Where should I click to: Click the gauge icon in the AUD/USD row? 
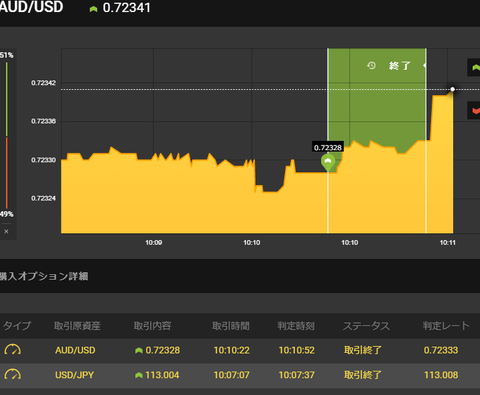pyautogui.click(x=13, y=350)
